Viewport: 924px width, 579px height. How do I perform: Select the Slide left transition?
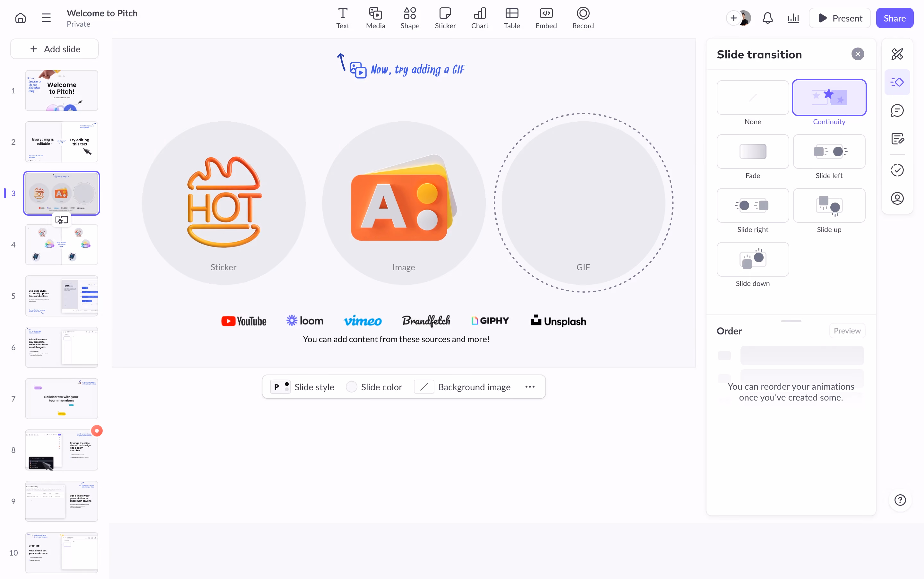[x=829, y=151]
